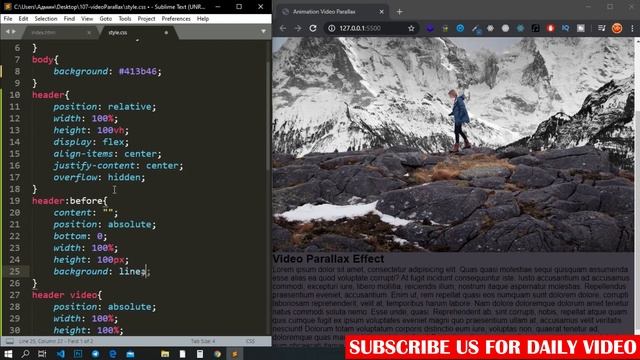
Task: Click the red extension icon
Action: 551,28
